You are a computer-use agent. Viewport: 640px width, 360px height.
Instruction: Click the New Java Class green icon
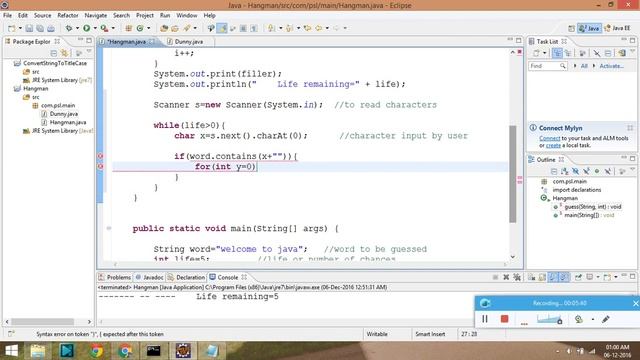(x=140, y=28)
